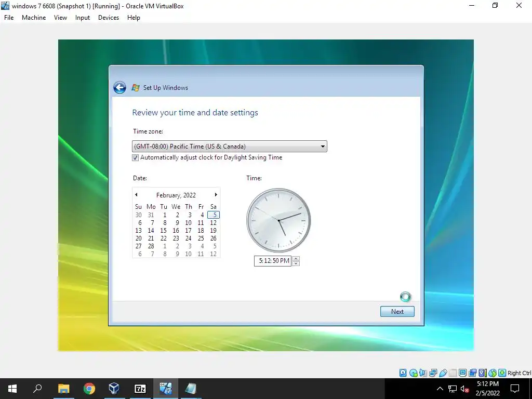Screen dimensions: 532x399
Task: Select January 30 in the calendar
Action: coord(138,215)
